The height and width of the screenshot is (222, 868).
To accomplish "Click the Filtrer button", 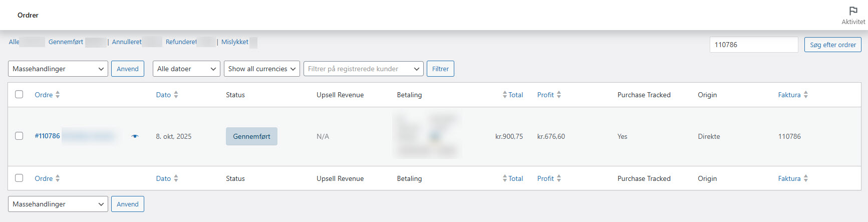I will [440, 69].
